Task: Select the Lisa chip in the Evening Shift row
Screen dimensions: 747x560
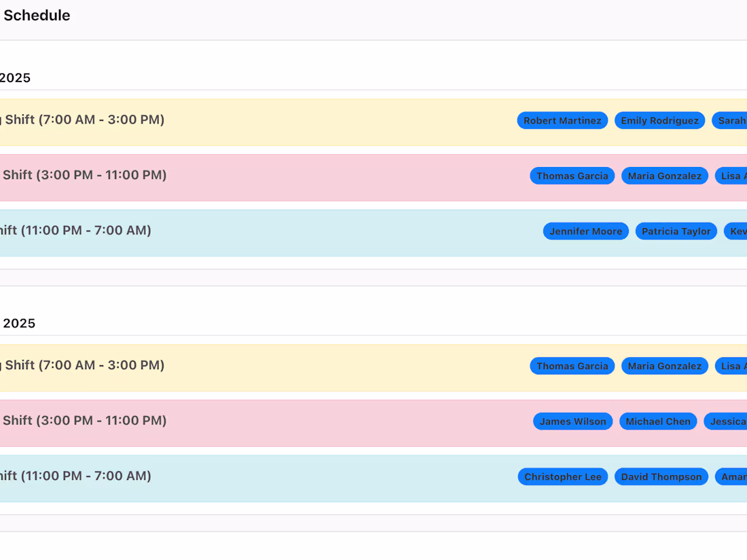Action: tap(732, 175)
